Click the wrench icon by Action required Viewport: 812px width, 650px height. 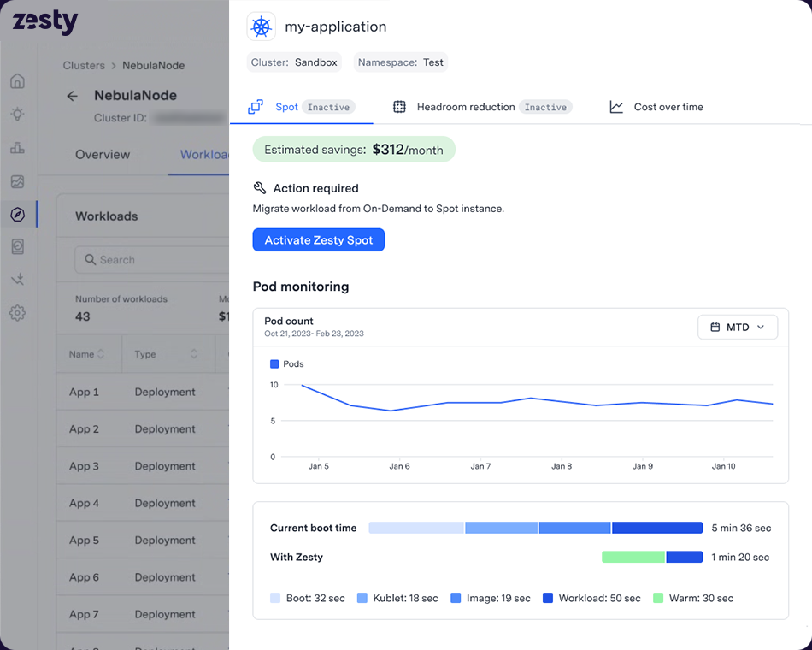260,187
